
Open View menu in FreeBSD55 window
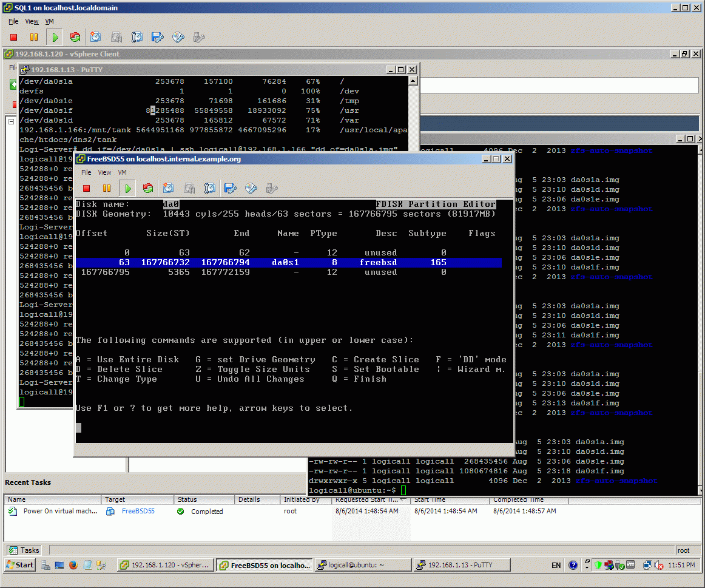[104, 172]
